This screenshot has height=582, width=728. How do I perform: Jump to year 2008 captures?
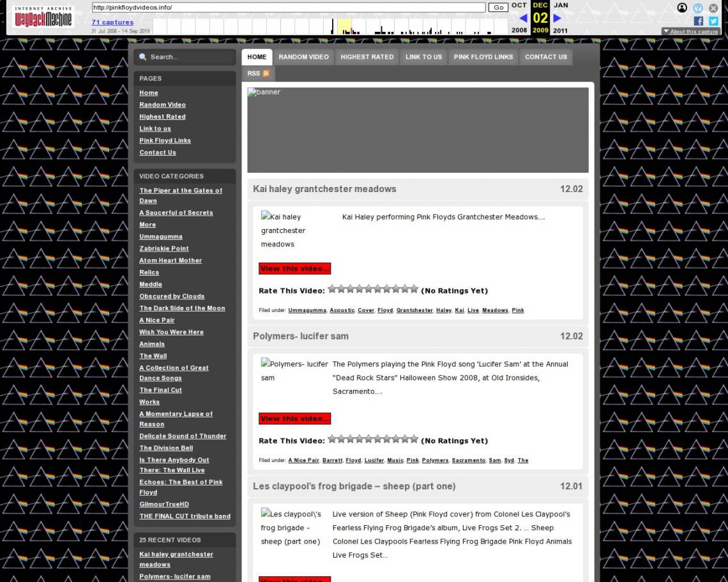click(519, 30)
